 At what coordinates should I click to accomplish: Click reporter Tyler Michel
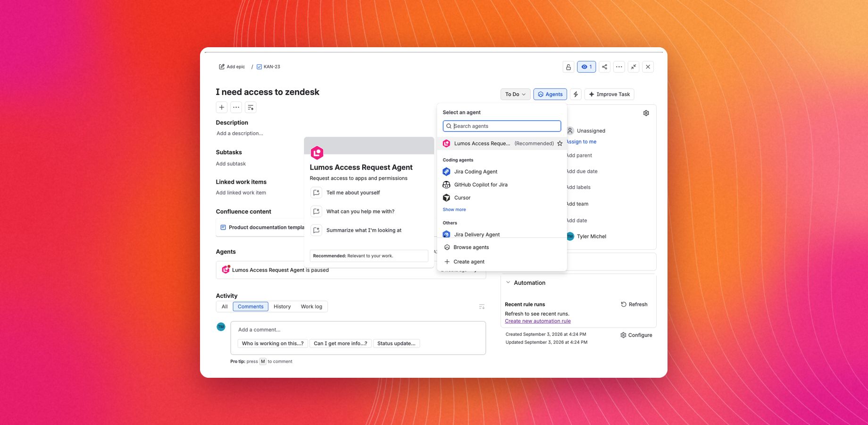pos(586,237)
